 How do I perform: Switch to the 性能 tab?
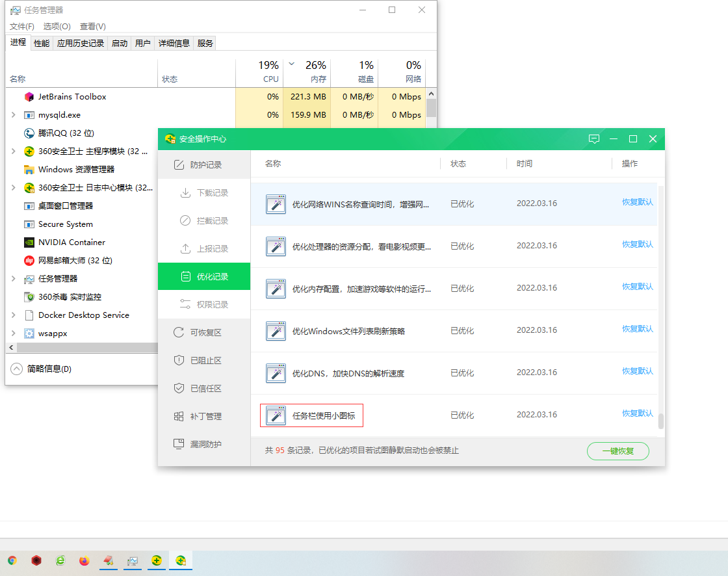coord(42,44)
